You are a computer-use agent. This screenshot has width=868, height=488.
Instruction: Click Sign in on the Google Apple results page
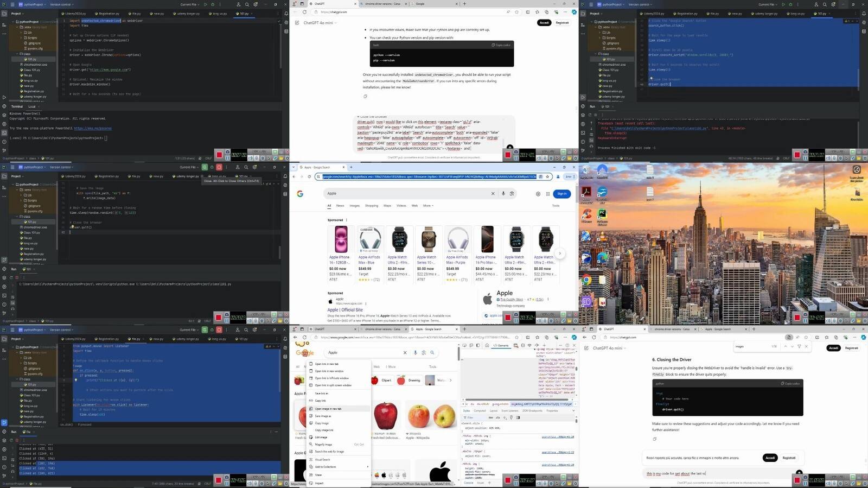click(561, 193)
